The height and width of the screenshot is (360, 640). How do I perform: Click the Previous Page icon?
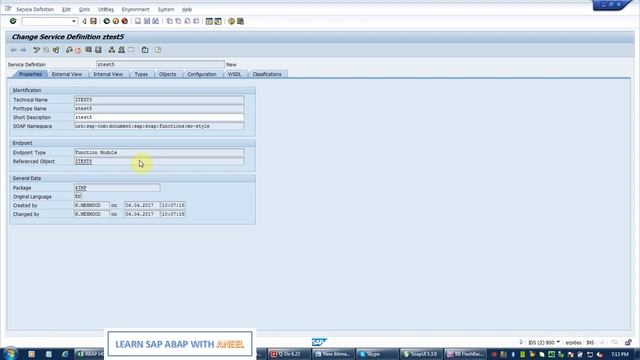coord(178,21)
